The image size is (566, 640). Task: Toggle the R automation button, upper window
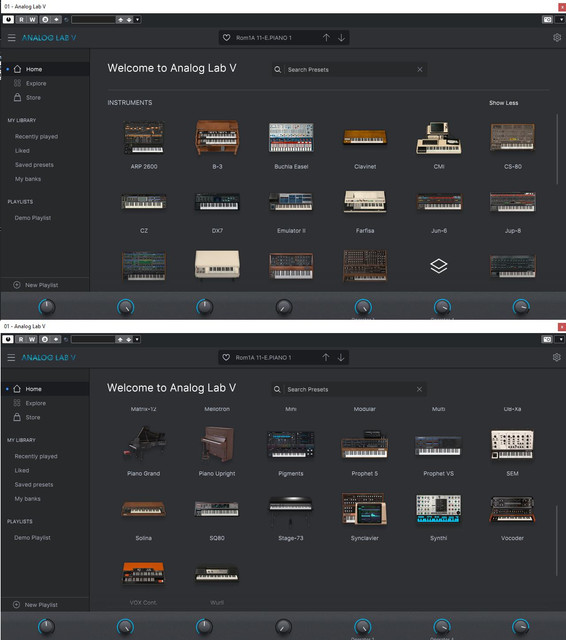click(22, 19)
